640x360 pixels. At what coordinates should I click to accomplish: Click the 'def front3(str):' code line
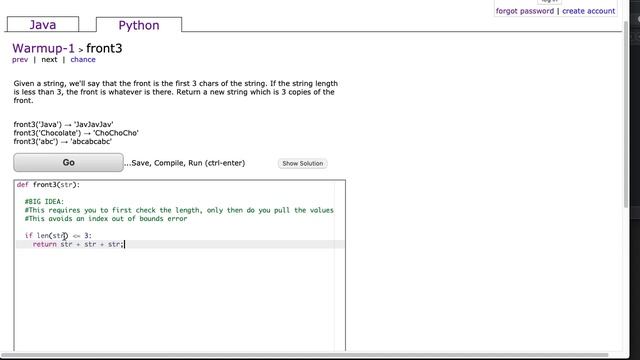[49, 185]
